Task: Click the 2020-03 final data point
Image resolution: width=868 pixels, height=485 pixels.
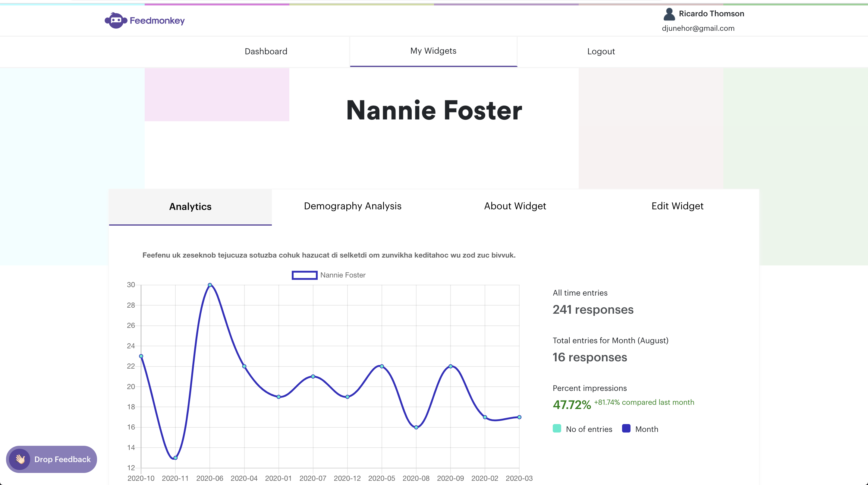Action: (x=519, y=417)
